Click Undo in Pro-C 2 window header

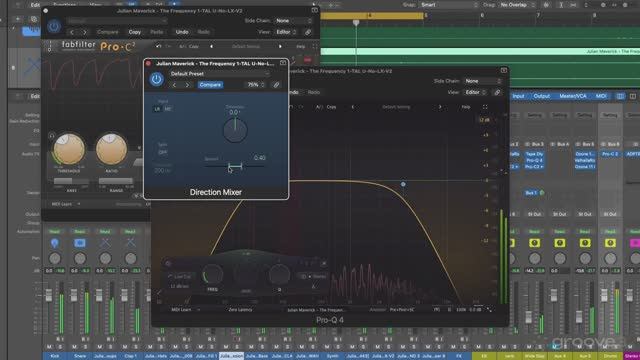click(182, 32)
